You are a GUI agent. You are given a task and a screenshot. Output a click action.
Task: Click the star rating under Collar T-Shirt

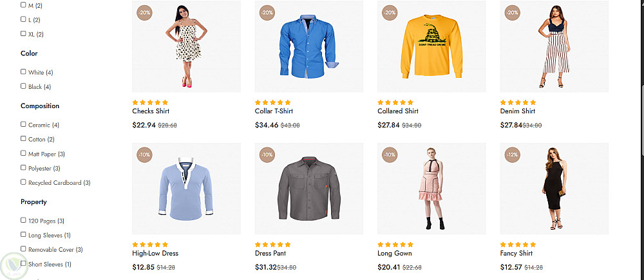click(273, 102)
